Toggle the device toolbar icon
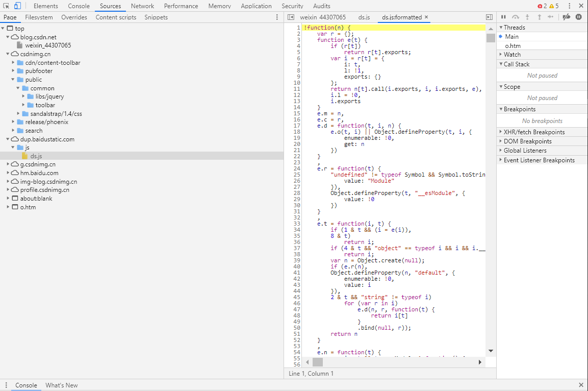This screenshot has width=588, height=391. click(x=17, y=6)
